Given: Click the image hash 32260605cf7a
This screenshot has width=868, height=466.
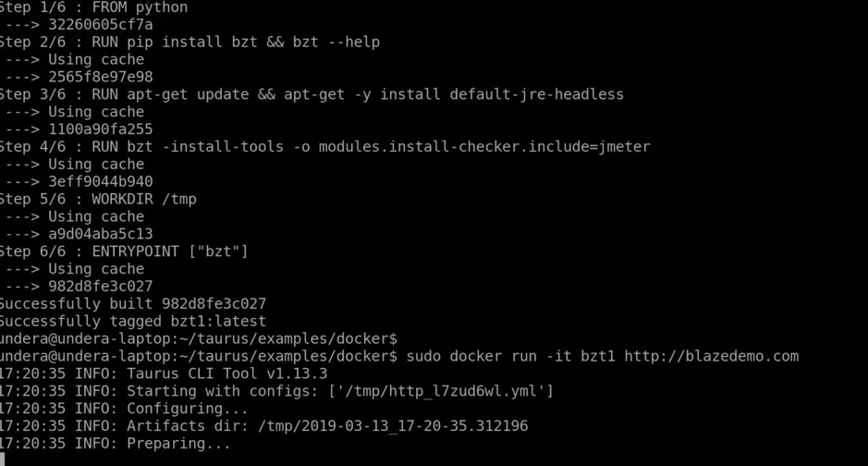Looking at the screenshot, I should point(100,24).
